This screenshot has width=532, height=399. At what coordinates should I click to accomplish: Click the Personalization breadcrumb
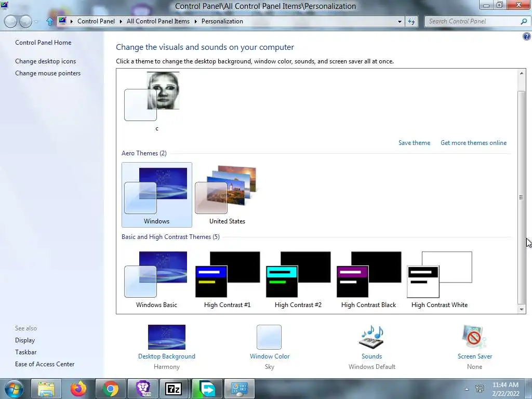coord(222,21)
